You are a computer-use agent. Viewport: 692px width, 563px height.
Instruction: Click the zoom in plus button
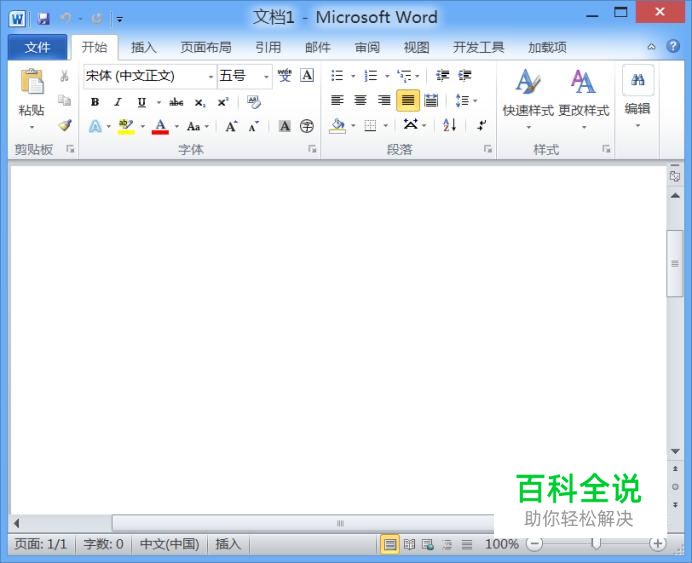coord(657,544)
